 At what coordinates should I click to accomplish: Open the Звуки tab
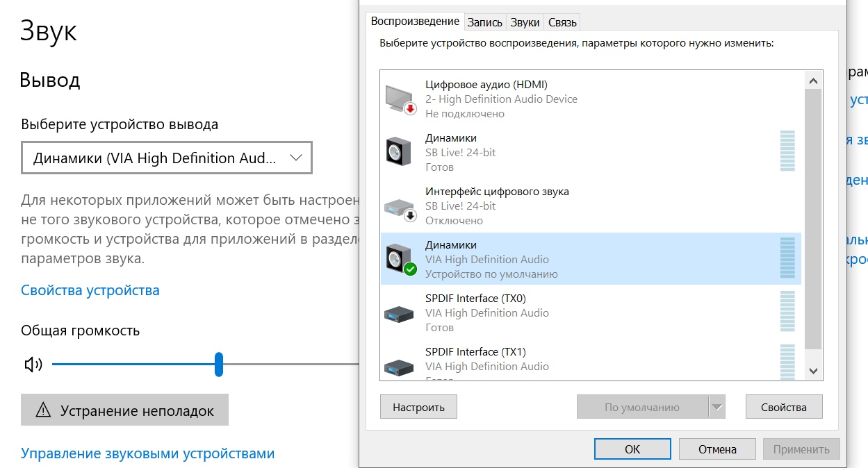(x=525, y=22)
